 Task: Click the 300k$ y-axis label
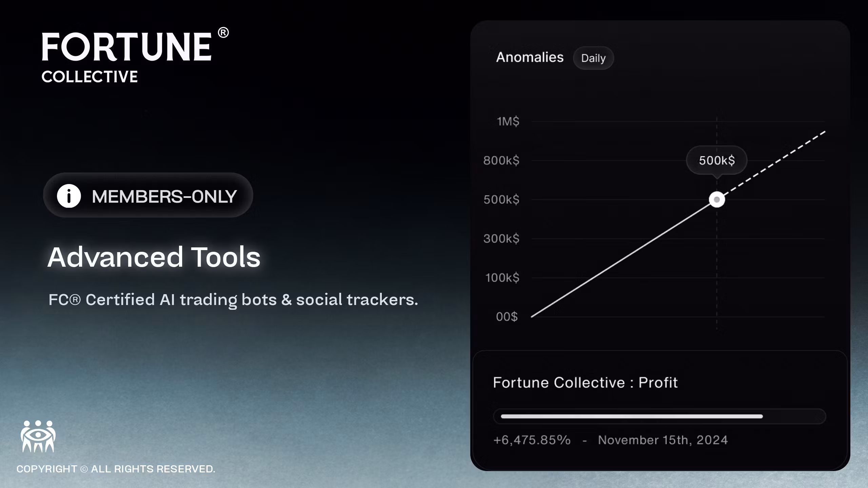click(501, 239)
